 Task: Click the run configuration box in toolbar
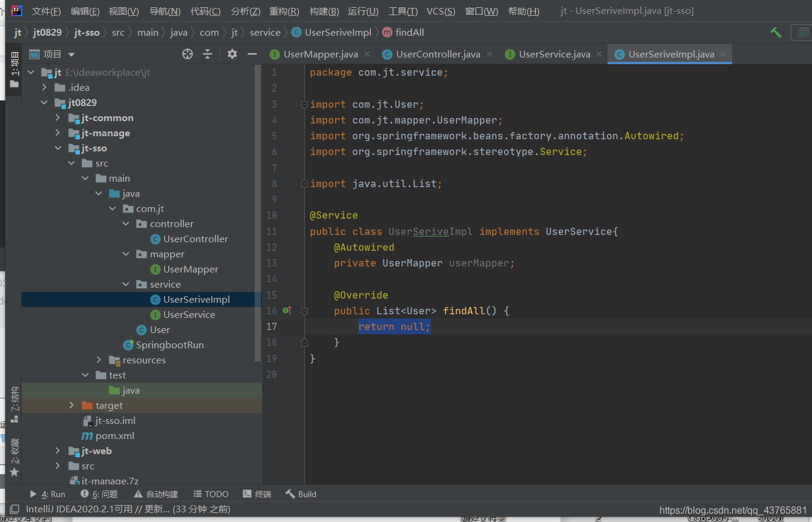[801, 33]
